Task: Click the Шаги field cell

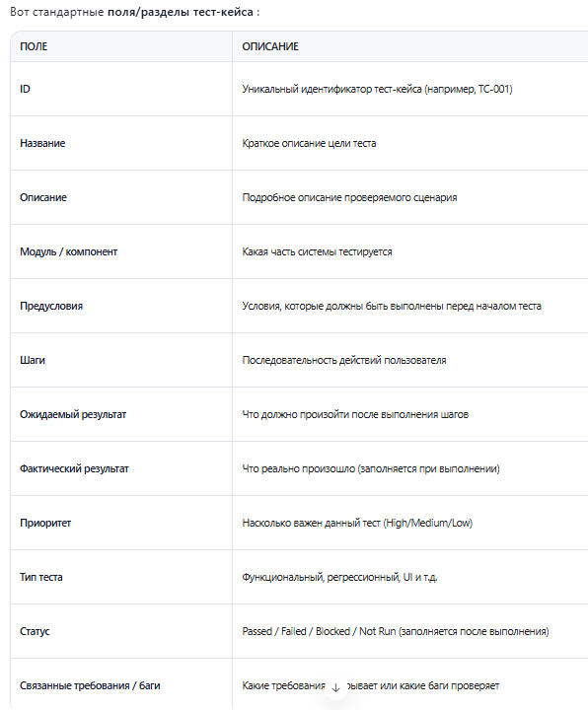Action: [x=121, y=360]
